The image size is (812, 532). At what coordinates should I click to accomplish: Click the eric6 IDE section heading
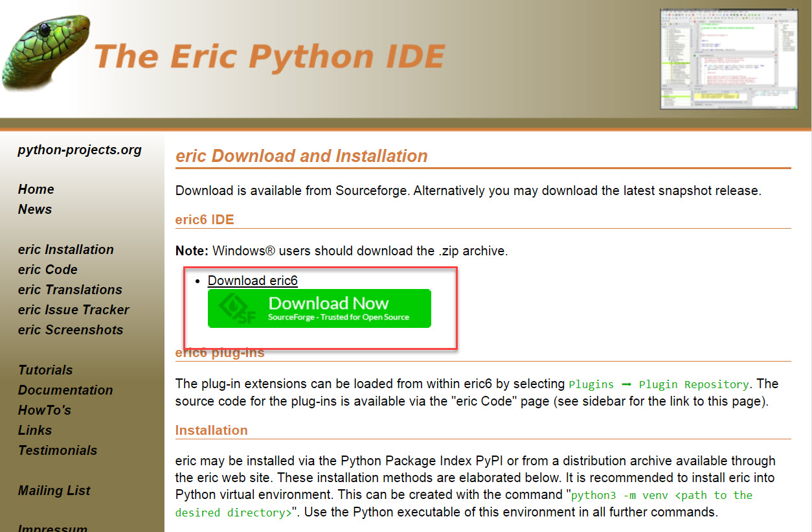tap(205, 220)
